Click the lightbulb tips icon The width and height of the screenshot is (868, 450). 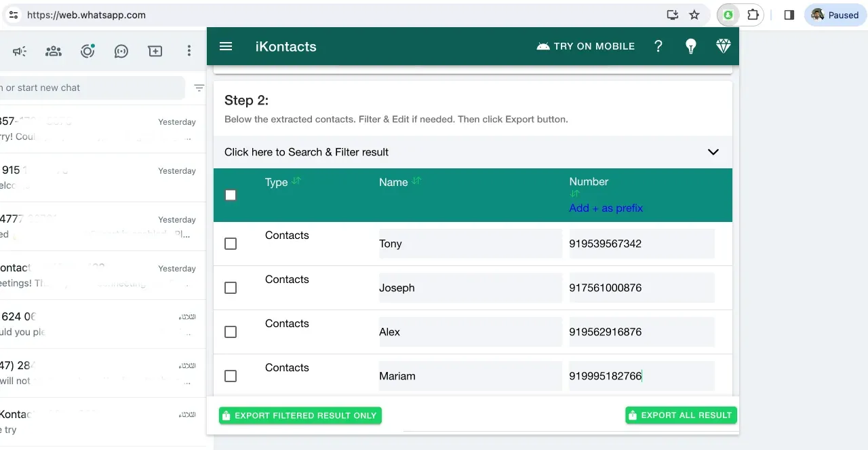tap(690, 46)
